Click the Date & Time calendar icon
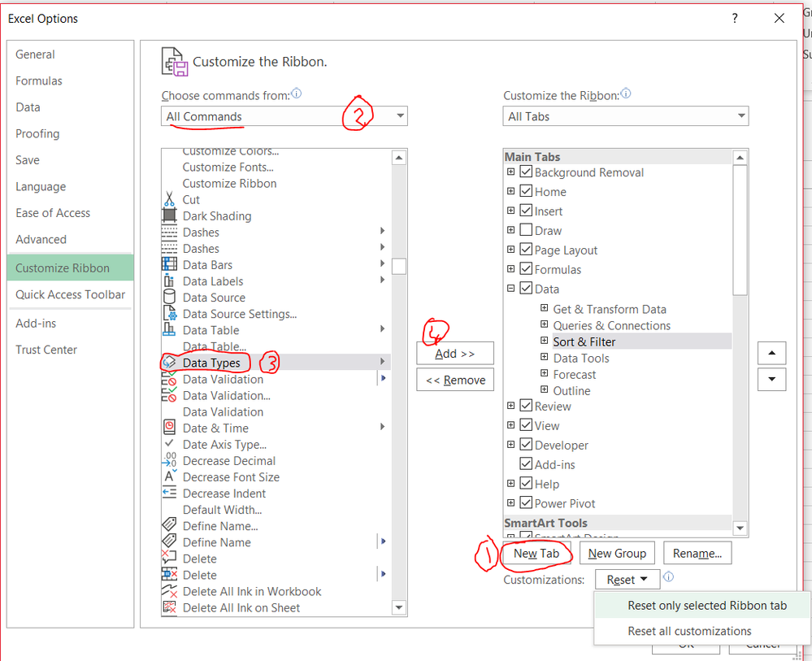Image resolution: width=812 pixels, height=661 pixels. [x=169, y=428]
